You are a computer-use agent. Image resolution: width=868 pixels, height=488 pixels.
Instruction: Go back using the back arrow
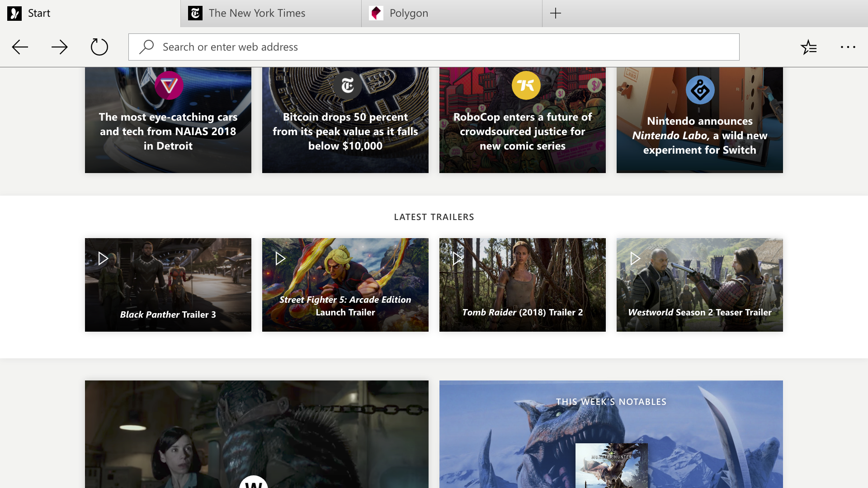(20, 47)
